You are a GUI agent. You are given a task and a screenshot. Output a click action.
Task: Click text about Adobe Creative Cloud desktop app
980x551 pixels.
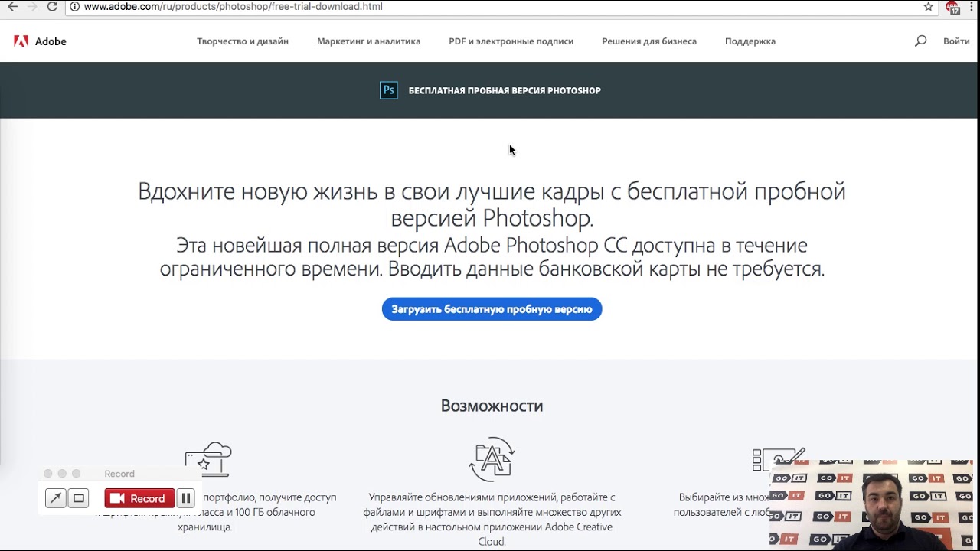[x=492, y=520]
